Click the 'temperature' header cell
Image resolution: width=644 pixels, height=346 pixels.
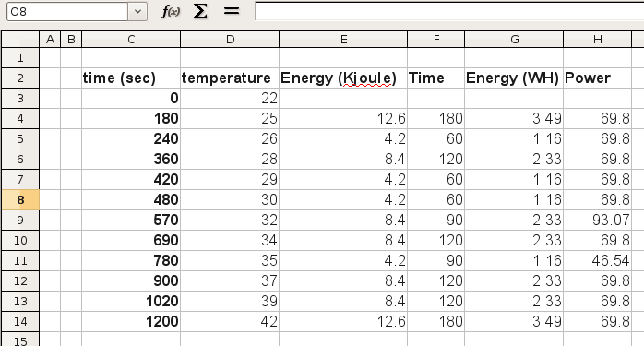(x=230, y=78)
